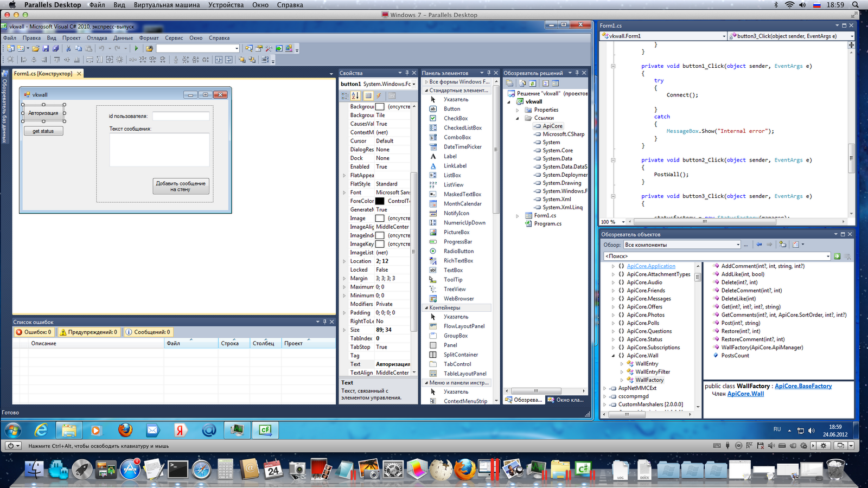This screenshot has height=488, width=868.
Task: Click the 'id пользователя' text field
Action: click(181, 116)
